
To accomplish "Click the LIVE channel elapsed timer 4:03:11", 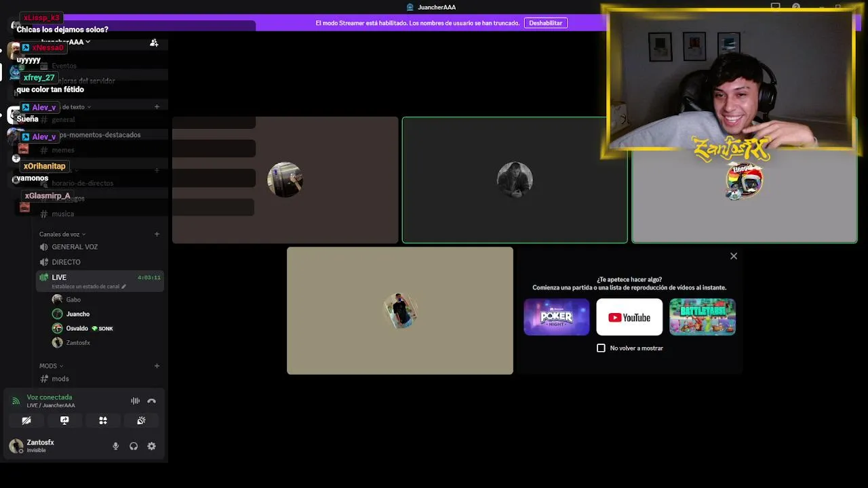I will tap(149, 278).
